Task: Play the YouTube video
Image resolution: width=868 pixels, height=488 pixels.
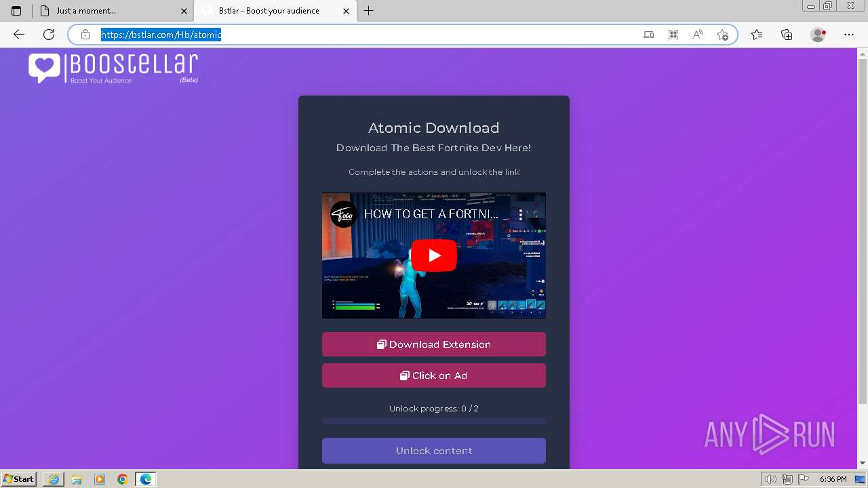Action: click(434, 256)
